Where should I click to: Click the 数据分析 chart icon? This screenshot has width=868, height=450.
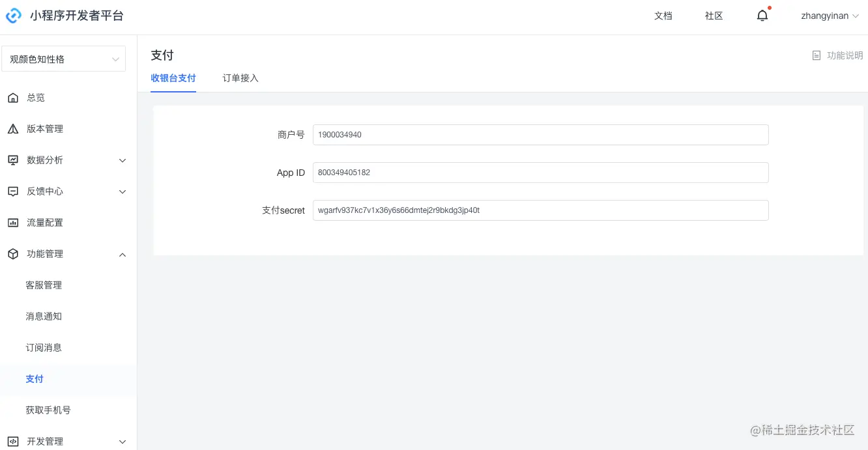(13, 160)
